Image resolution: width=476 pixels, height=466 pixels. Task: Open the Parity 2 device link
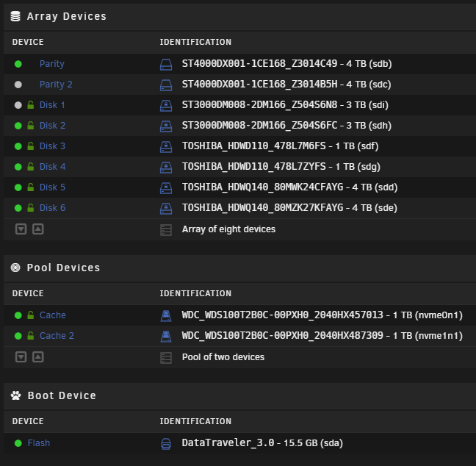(56, 85)
